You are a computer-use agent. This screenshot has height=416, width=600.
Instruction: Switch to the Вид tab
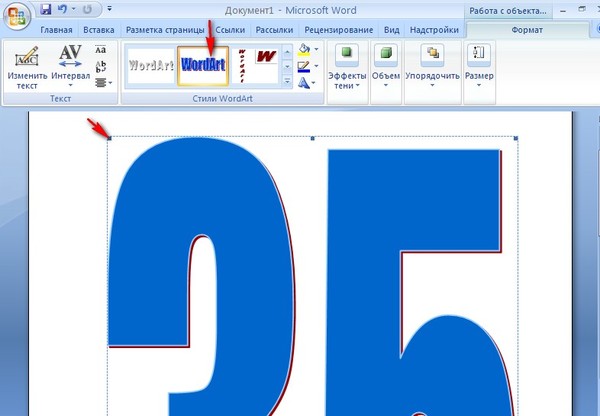391,30
